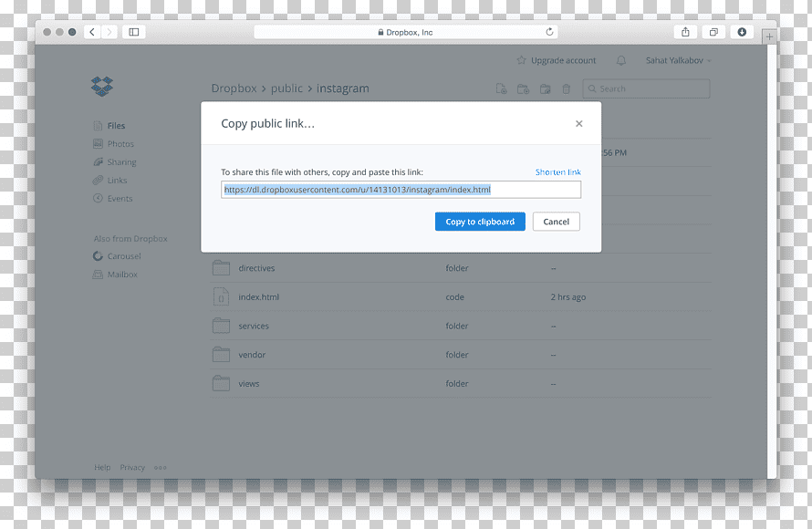Click the Photos sidebar icon
812x529 pixels.
[x=98, y=144]
